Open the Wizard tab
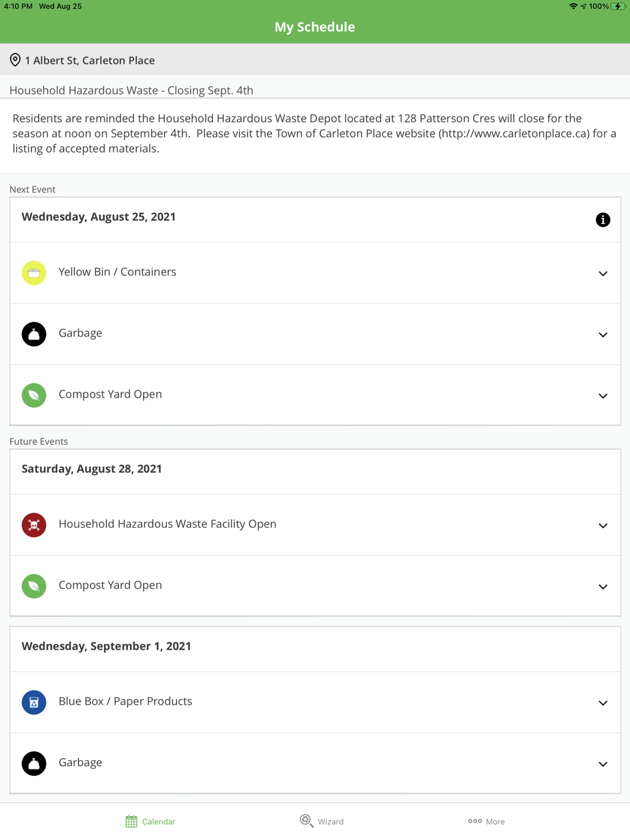The width and height of the screenshot is (630, 840). [x=322, y=821]
